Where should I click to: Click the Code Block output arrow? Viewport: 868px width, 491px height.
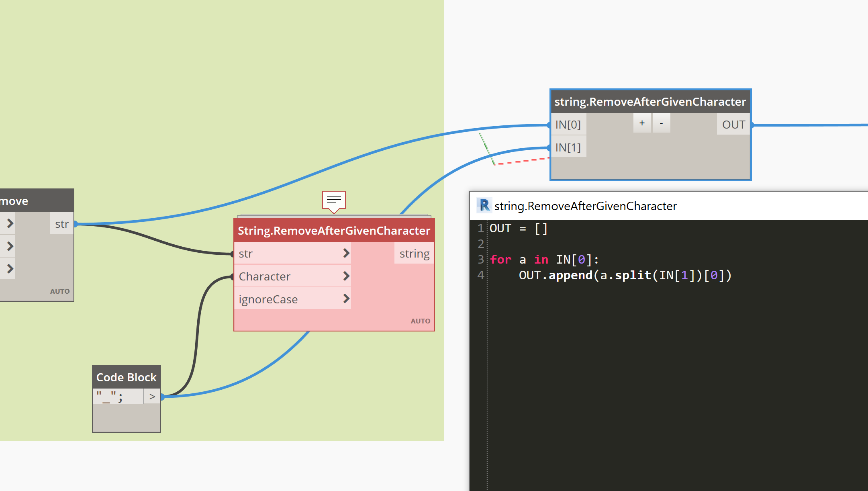152,397
